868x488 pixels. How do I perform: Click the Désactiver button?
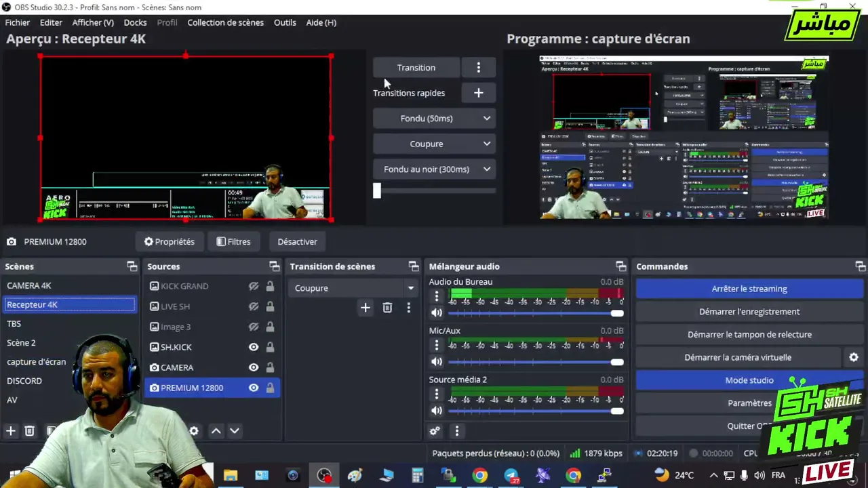297,242
